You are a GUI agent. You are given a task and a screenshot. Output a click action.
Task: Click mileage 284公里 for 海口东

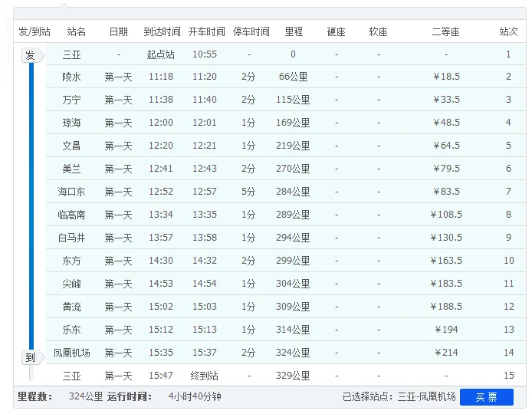point(293,192)
